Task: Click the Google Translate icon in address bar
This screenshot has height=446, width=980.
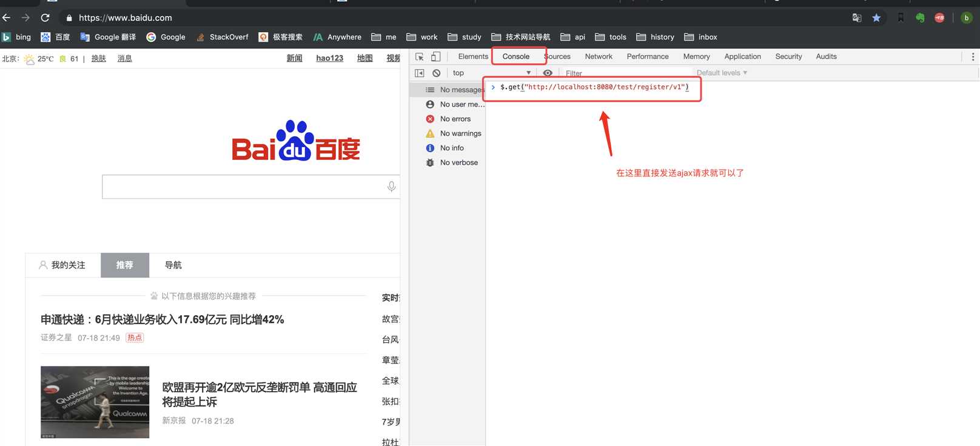Action: point(857,18)
